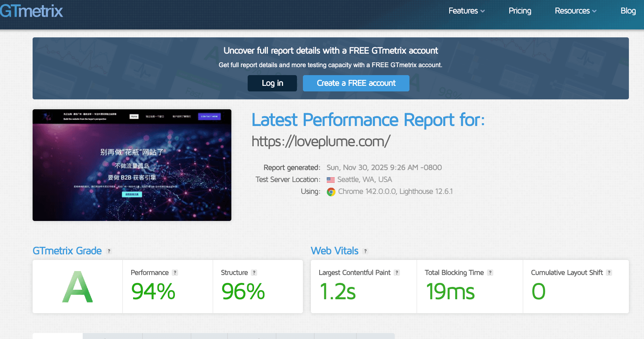
Task: Open help icon beside GTmetrix Grade heading
Action: (109, 251)
